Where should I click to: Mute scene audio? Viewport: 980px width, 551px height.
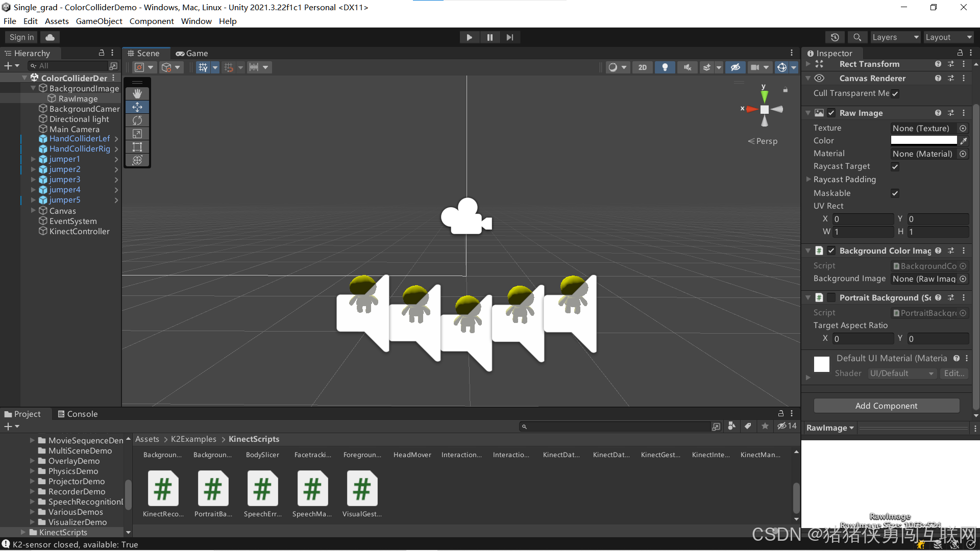pos(687,67)
